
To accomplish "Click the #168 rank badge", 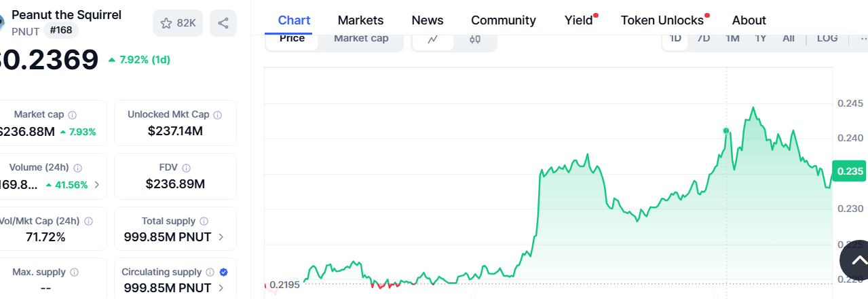I will [62, 31].
